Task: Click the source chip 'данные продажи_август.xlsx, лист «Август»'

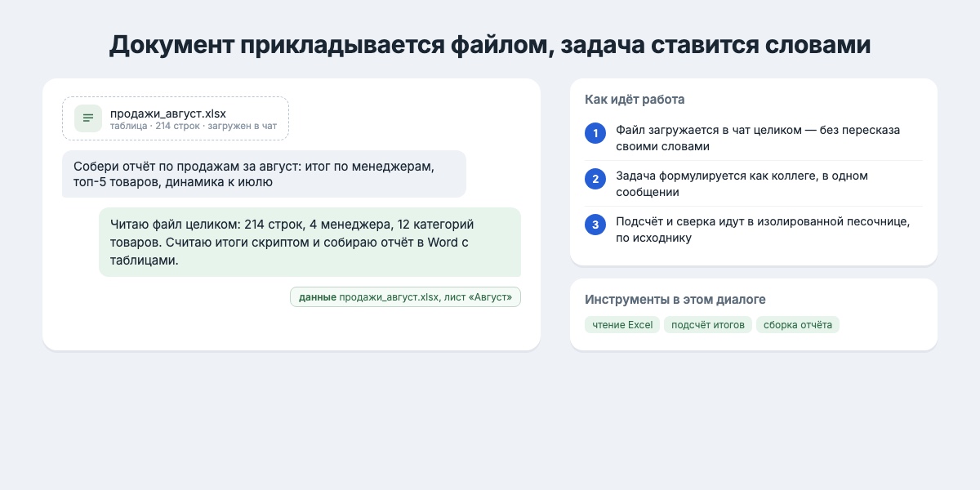Action: (x=405, y=297)
